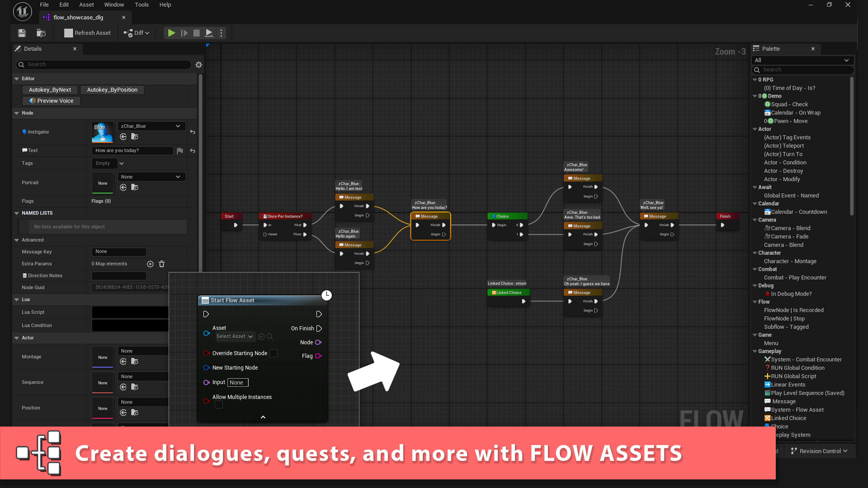Collapse Start Flow Asset node advanced pins
Screen dimensions: 868x488
tap(263, 417)
